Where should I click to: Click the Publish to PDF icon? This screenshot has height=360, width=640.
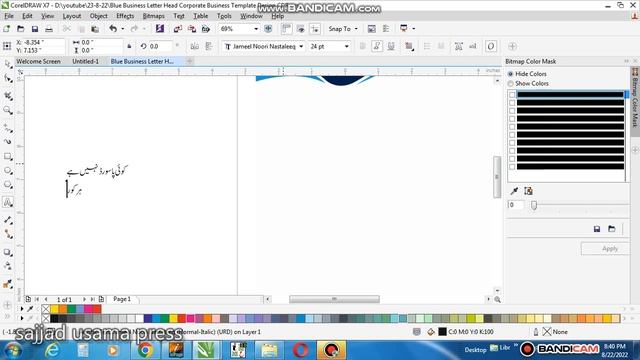coord(206,29)
